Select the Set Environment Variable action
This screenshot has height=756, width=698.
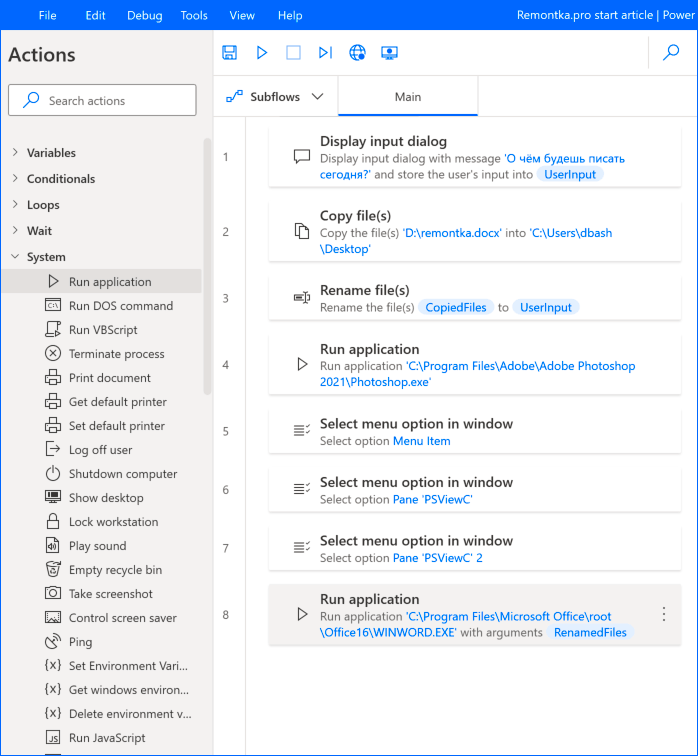102,666
